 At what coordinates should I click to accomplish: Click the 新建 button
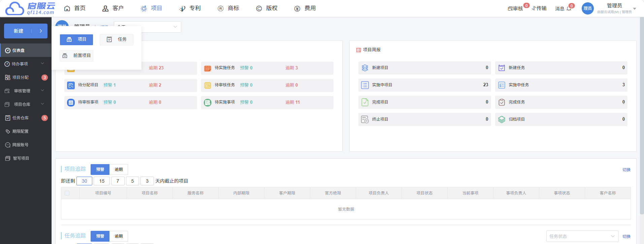26,31
